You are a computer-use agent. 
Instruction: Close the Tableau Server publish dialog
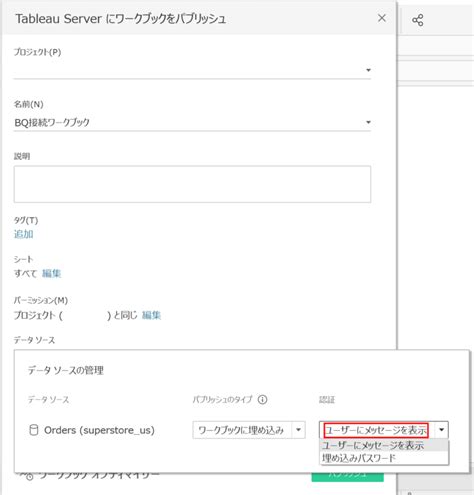[382, 18]
